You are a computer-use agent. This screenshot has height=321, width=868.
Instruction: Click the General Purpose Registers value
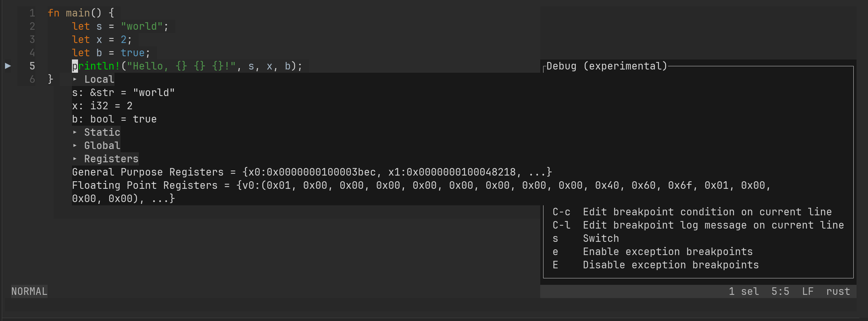pyautogui.click(x=311, y=172)
